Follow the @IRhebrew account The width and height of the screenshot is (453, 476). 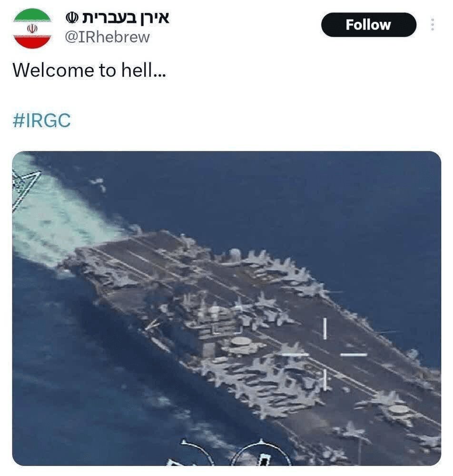(x=369, y=25)
